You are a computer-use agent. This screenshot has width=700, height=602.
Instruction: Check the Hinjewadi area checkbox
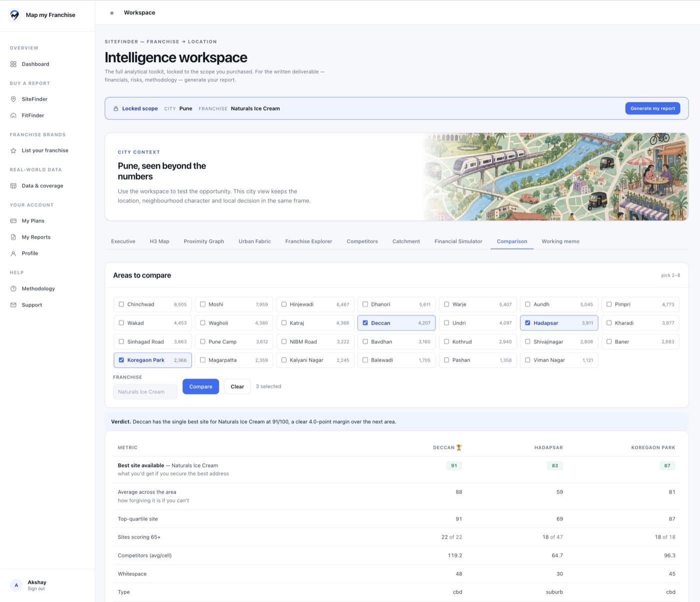tap(284, 304)
